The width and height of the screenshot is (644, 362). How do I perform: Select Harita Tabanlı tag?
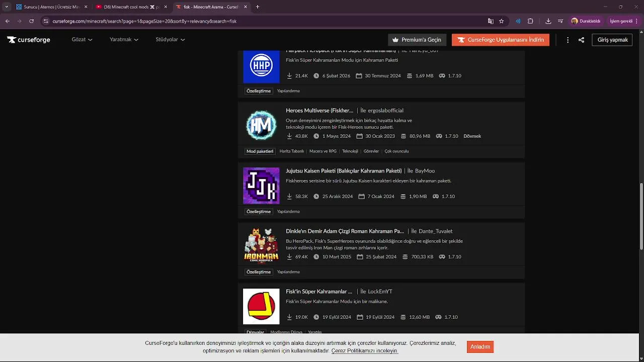click(x=292, y=151)
